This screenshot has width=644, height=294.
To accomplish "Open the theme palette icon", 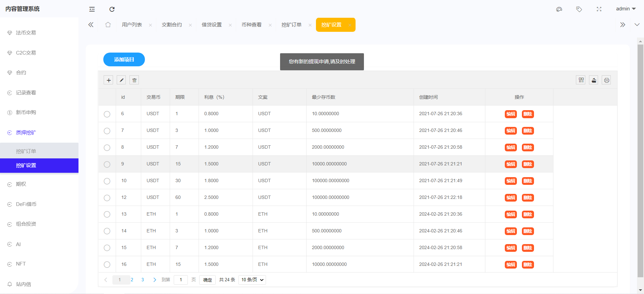I will tap(559, 9).
